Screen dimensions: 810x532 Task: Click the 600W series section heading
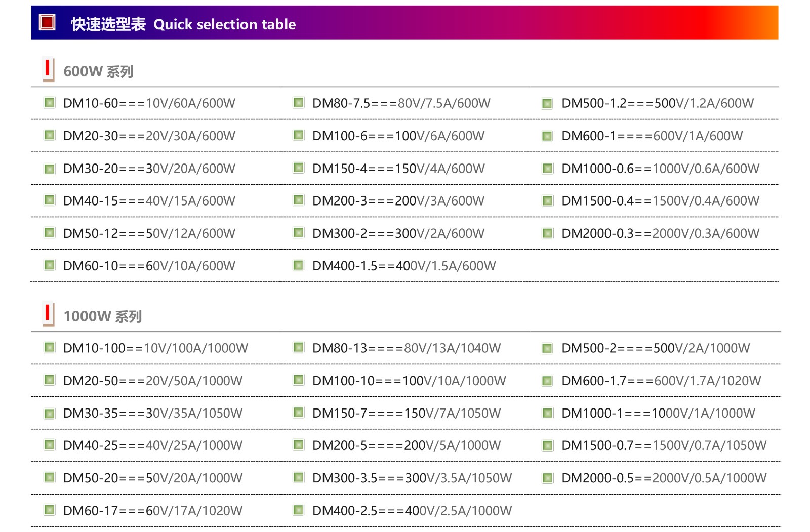pos(98,71)
